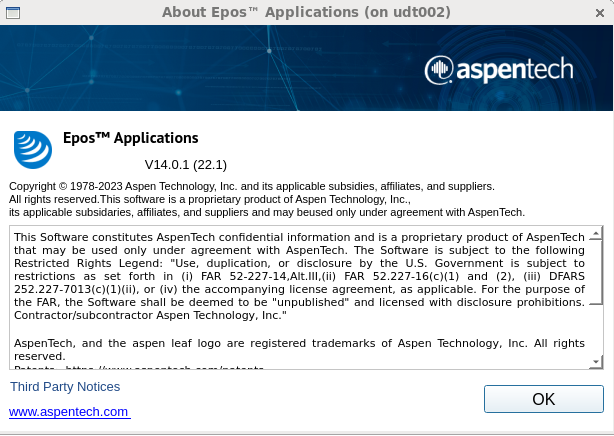Click the empty scrollbar track below the thumb
This screenshot has width=614, height=436.
pyautogui.click(x=596, y=330)
